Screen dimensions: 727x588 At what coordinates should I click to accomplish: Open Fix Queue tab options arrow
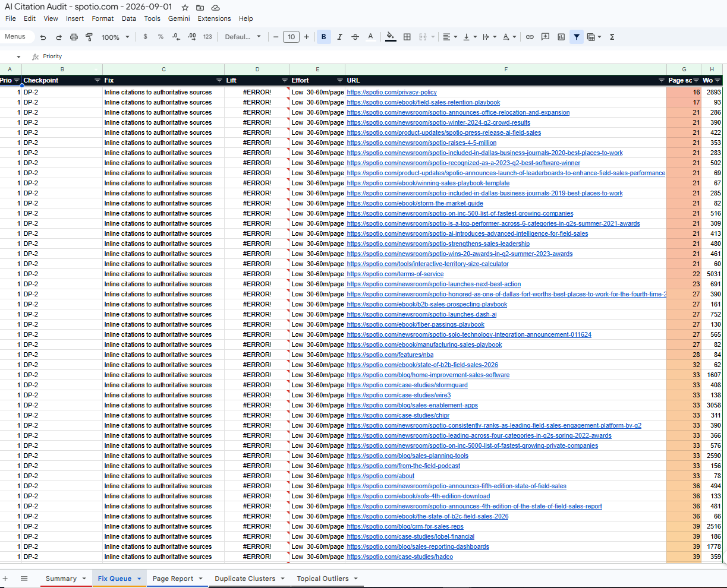tap(139, 578)
